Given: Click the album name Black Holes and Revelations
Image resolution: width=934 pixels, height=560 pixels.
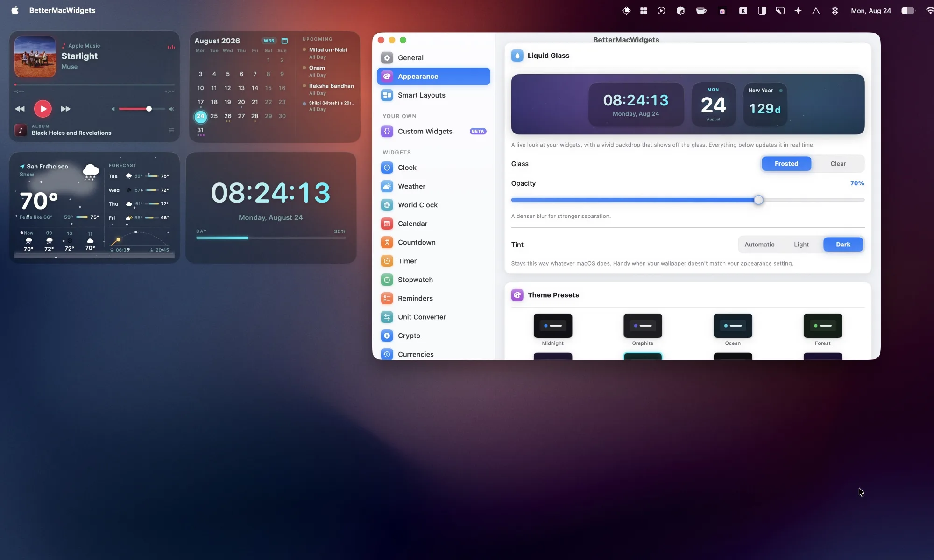Looking at the screenshot, I should pos(71,133).
